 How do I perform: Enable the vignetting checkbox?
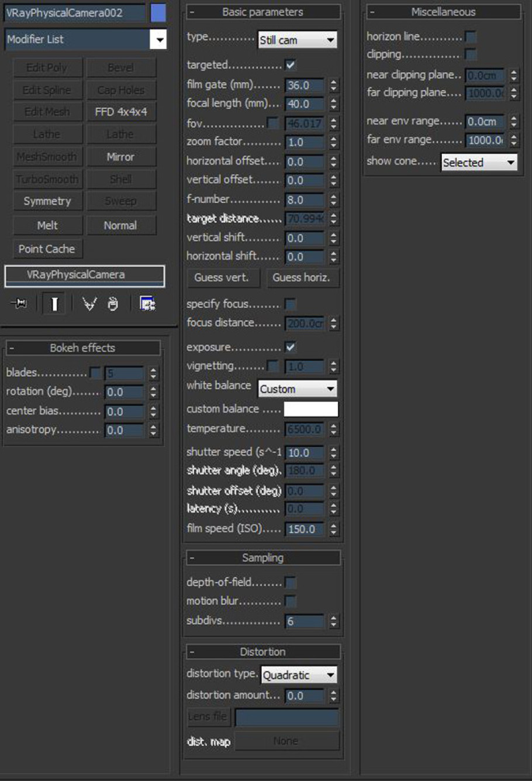coord(272,366)
